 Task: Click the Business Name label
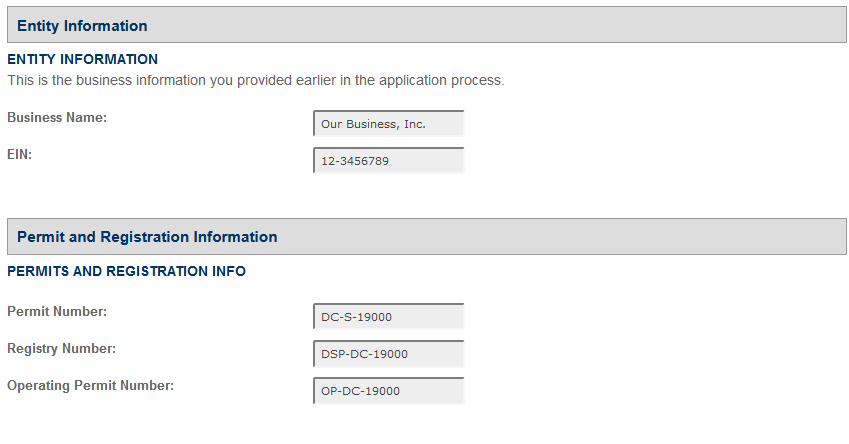point(57,118)
